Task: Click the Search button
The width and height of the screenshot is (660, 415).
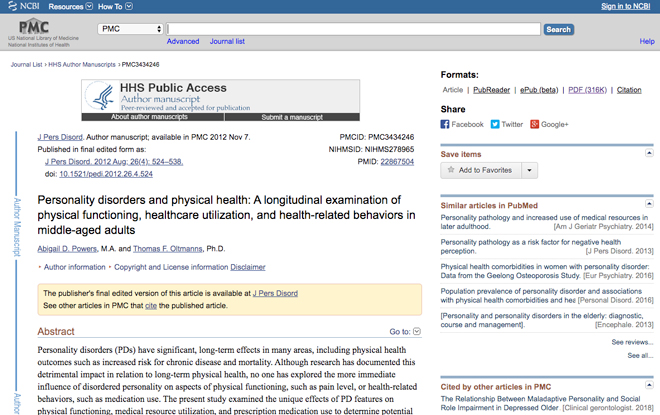Action: point(559,29)
